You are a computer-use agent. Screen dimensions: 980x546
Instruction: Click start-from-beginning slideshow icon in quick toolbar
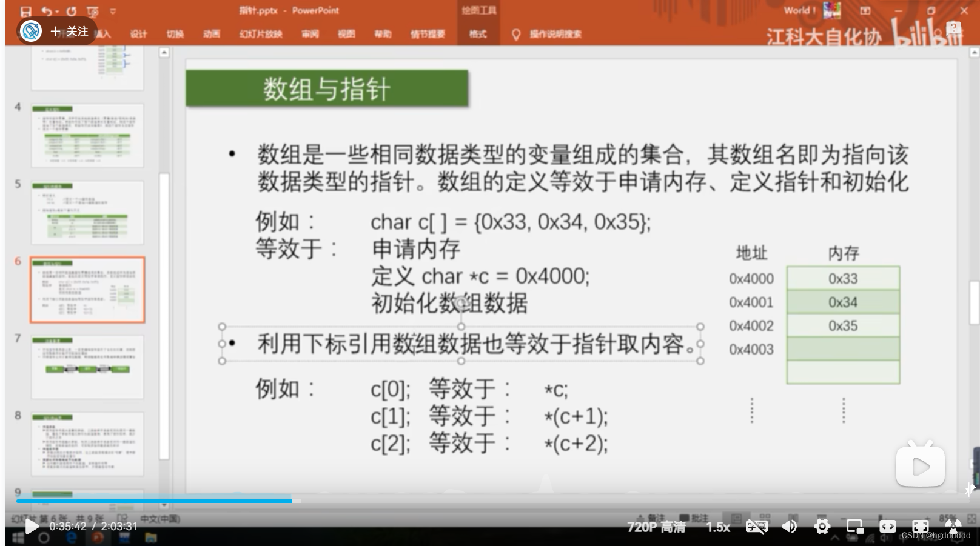[92, 11]
